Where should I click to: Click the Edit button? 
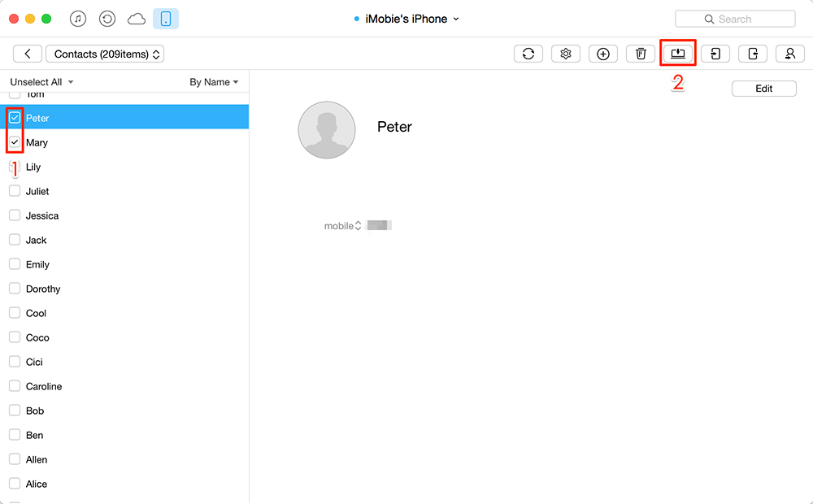763,89
